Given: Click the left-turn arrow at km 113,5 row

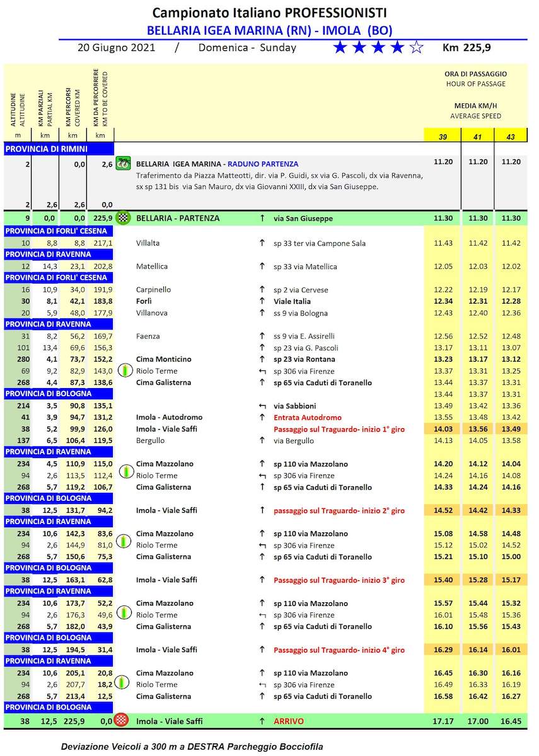Looking at the screenshot, I should tap(262, 476).
